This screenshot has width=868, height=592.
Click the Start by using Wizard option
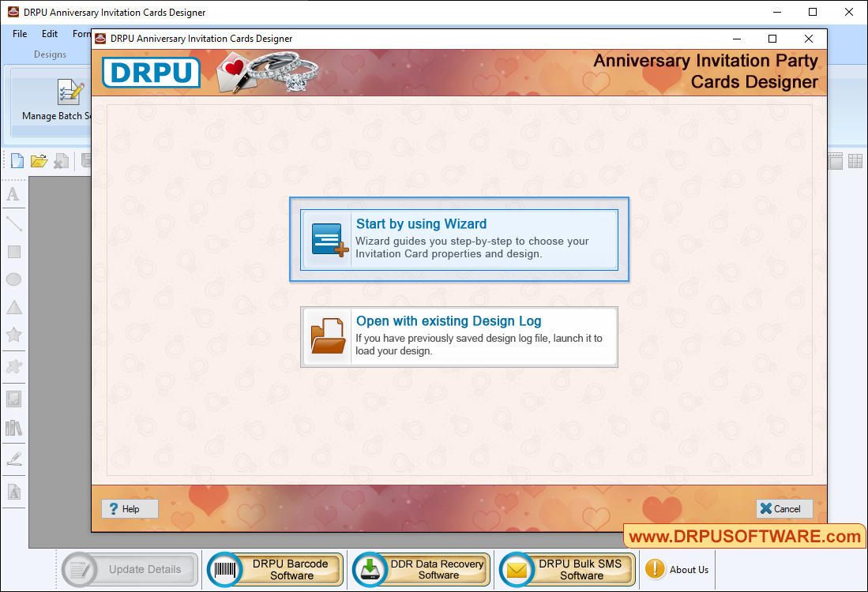click(459, 240)
